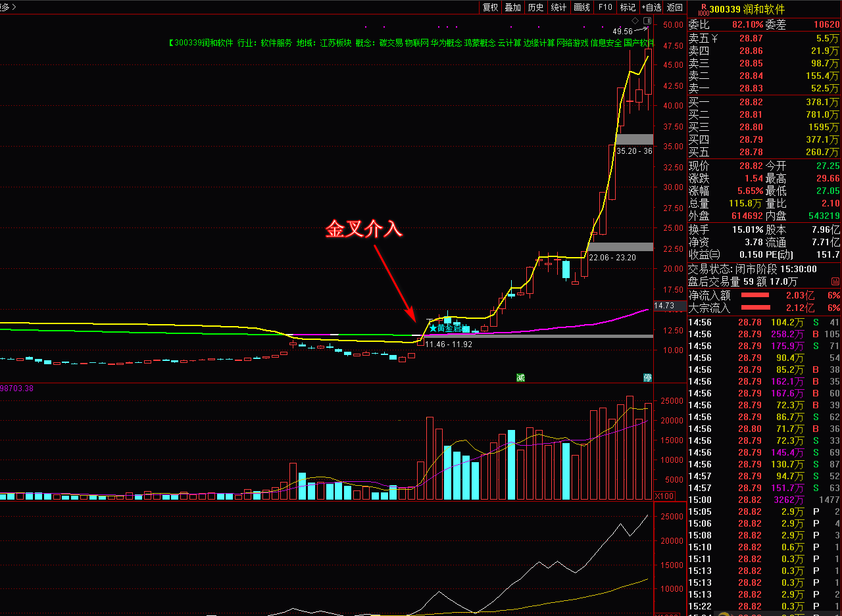Screen dimensions: 842x616
Task: Click the X100 unit label on the volume panel
Action: [664, 495]
